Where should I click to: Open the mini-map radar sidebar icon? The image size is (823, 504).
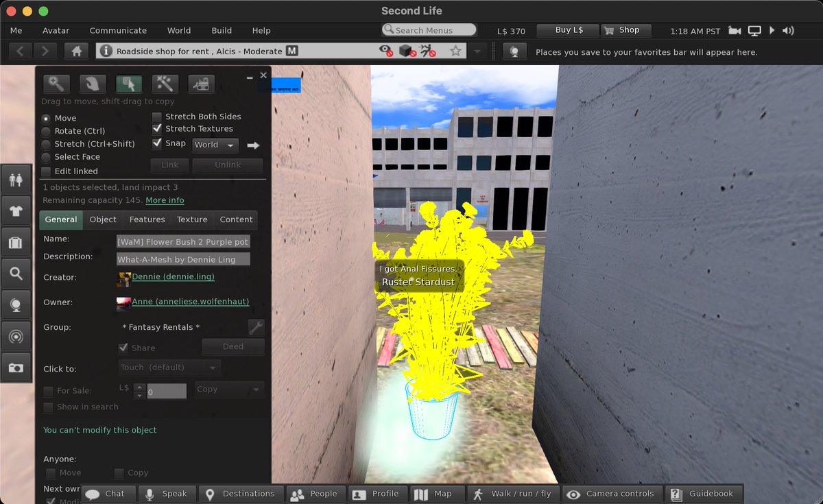(16, 337)
